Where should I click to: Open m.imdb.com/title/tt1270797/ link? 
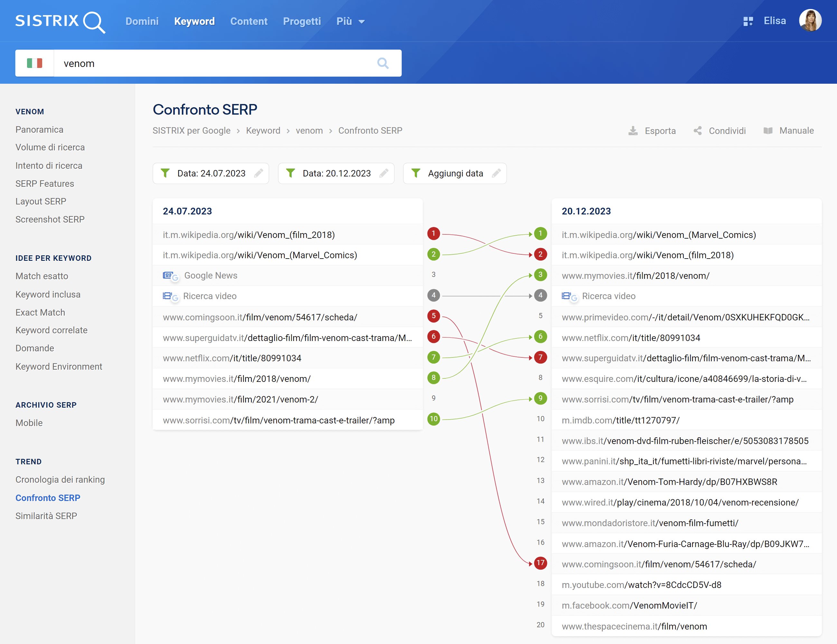point(620,421)
